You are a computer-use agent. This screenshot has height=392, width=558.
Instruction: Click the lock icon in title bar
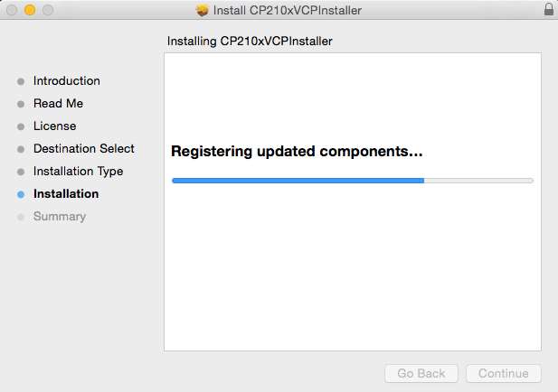tap(548, 10)
